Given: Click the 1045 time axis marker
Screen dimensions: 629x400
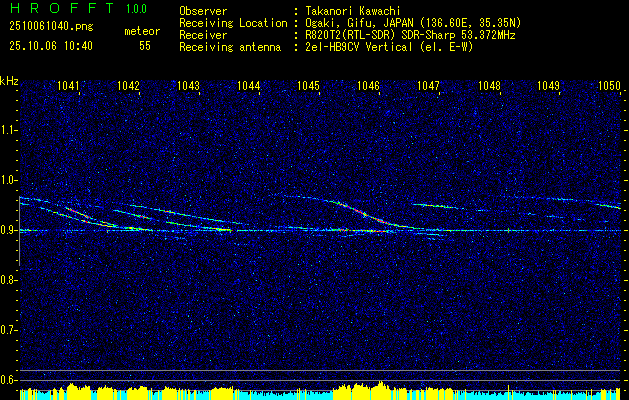Looking at the screenshot, I should pyautogui.click(x=308, y=86).
